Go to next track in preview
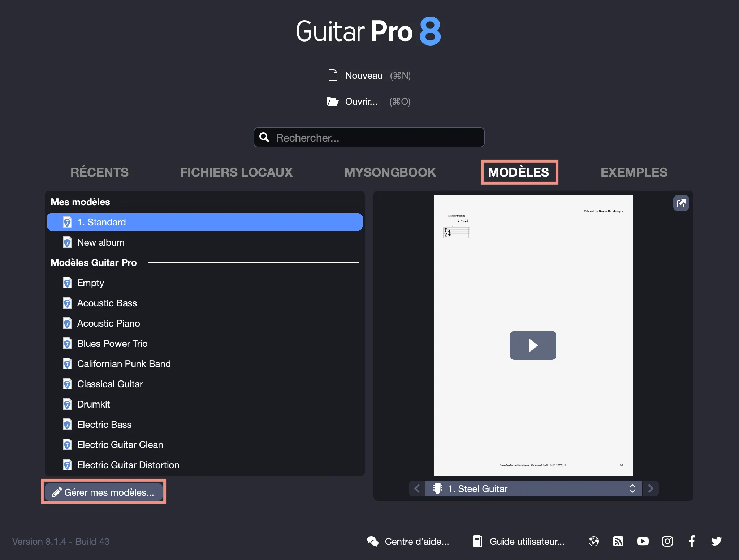739x560 pixels. tap(651, 488)
